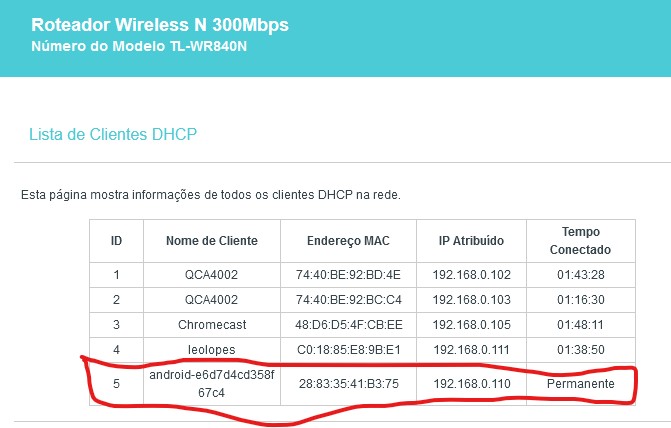Click the Tempo Conectado column header
This screenshot has height=428, width=671.
(x=580, y=241)
